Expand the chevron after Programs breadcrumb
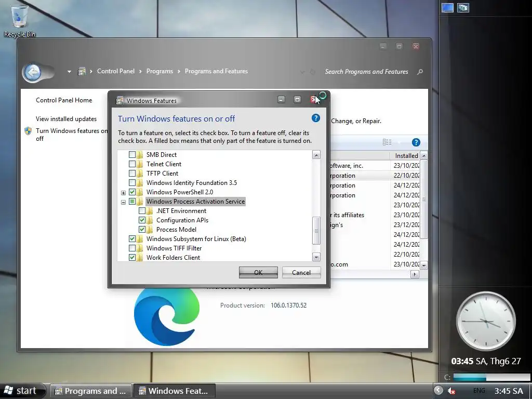This screenshot has height=399, width=532. (x=179, y=72)
